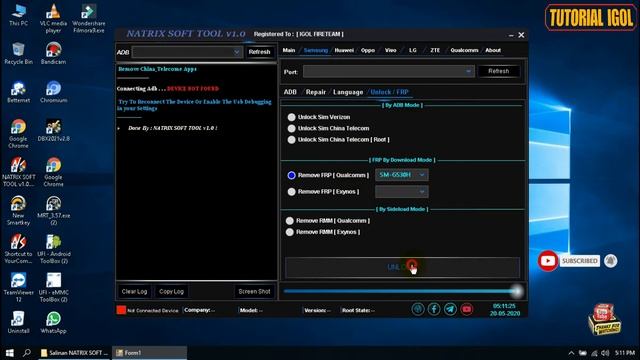Launch Wondershare Filmora9 shortcut

89,18
